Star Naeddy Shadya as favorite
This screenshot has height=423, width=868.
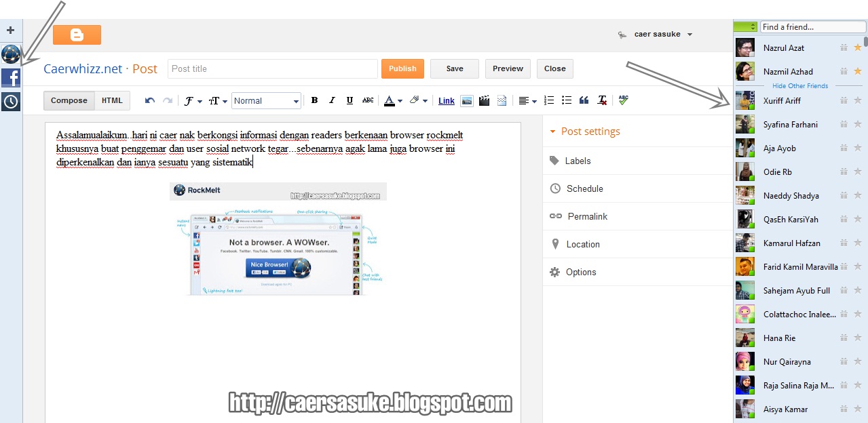coord(857,195)
